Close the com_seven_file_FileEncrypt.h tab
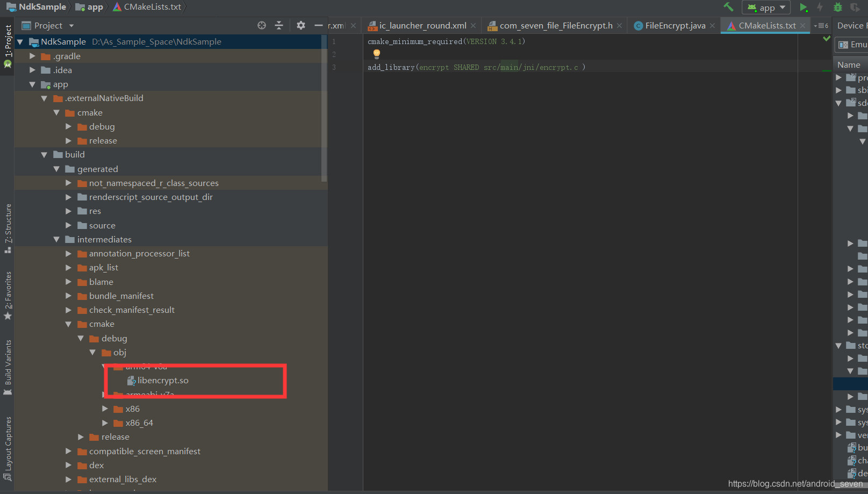This screenshot has width=868, height=494. 619,26
